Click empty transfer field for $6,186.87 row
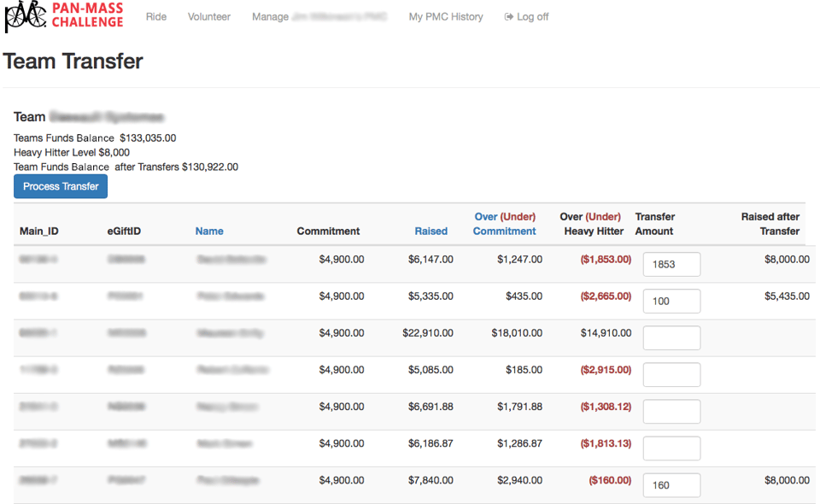The width and height of the screenshot is (820, 504). 671,448
